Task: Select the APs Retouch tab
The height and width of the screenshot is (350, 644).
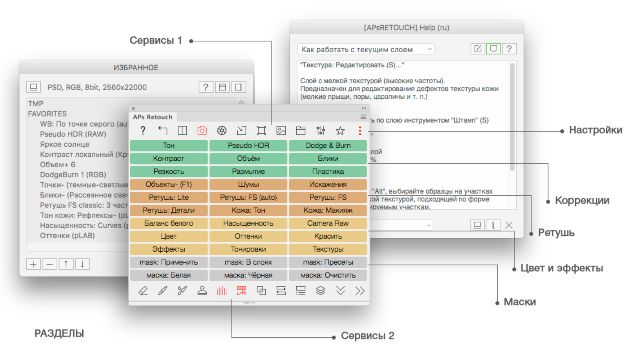Action: click(153, 117)
